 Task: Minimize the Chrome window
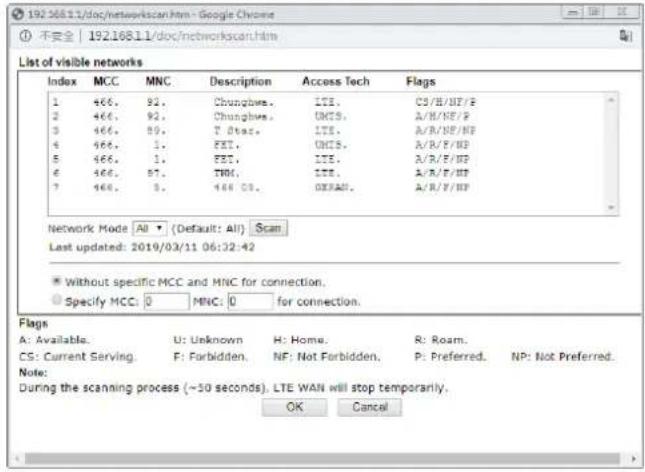(x=572, y=12)
